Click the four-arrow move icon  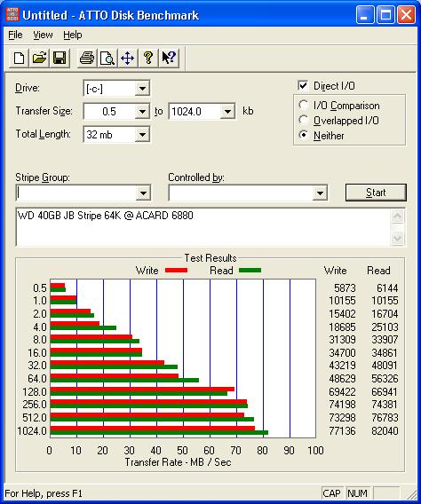point(128,59)
